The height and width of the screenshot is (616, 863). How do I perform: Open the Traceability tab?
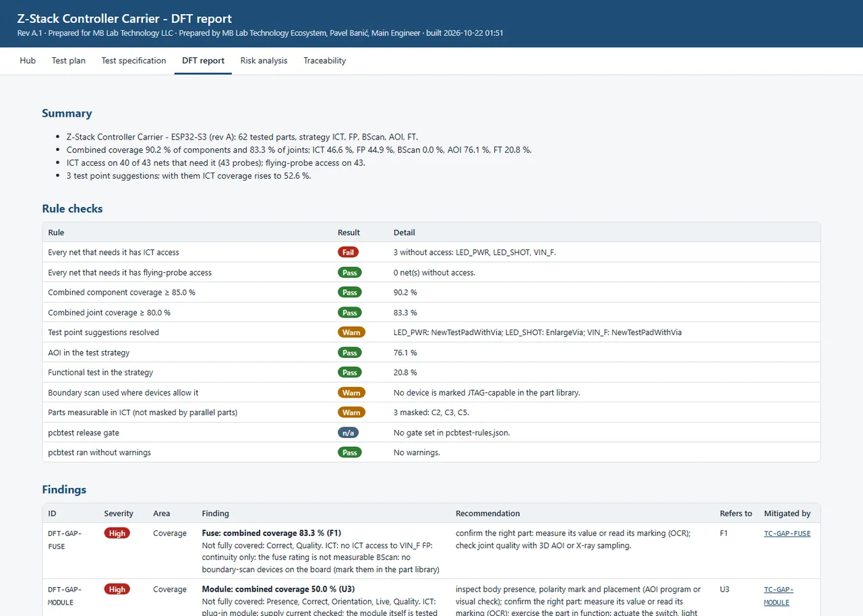324,61
